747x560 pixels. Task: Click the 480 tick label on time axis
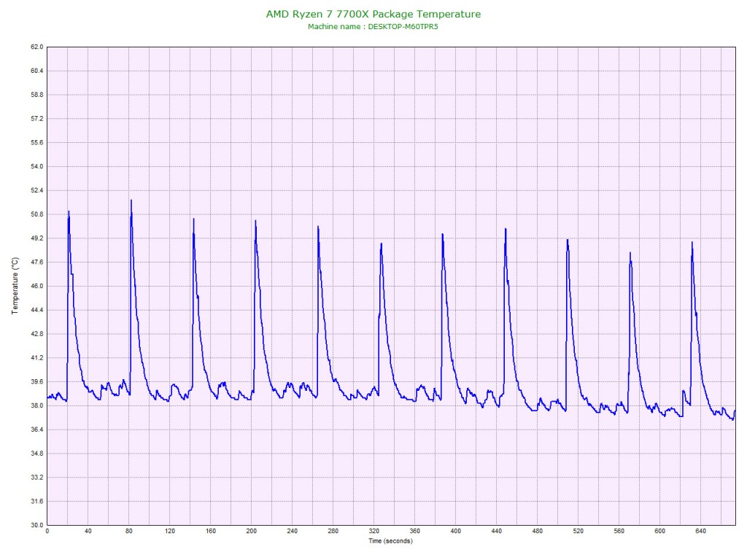point(538,532)
